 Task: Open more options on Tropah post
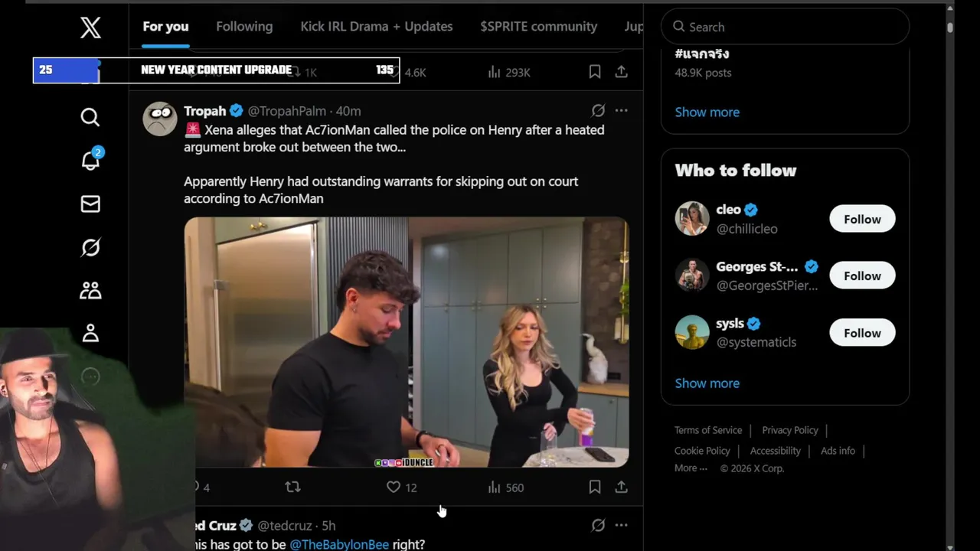[x=621, y=111]
